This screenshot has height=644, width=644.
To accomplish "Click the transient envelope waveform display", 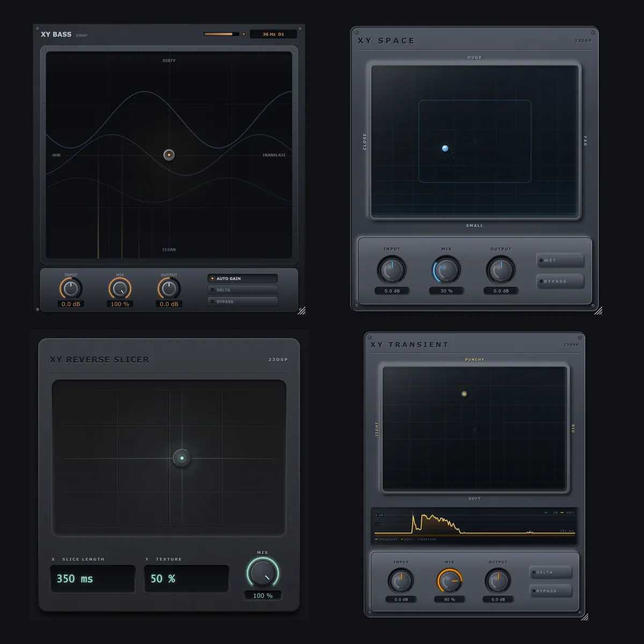I will (x=474, y=526).
